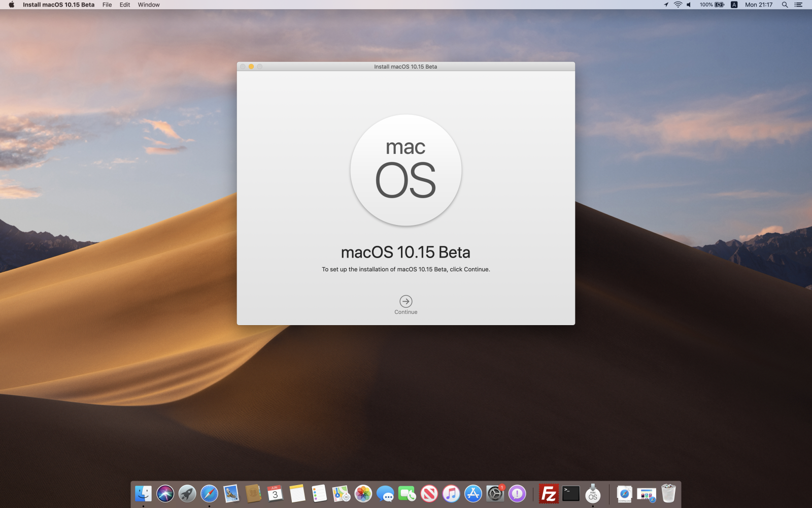Open the Maps app in the Dock
812x508 pixels.
click(x=341, y=493)
